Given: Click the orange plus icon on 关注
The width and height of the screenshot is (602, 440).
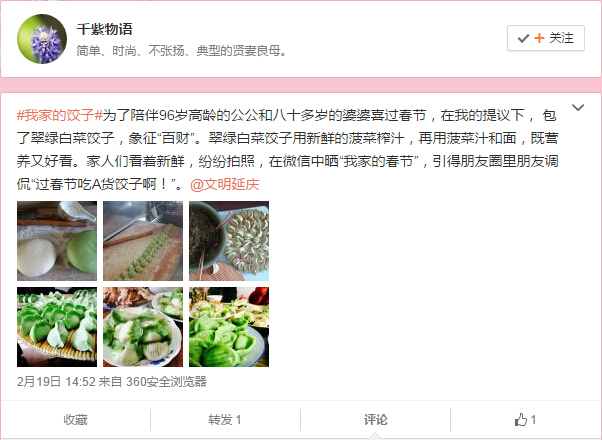Looking at the screenshot, I should click(539, 38).
